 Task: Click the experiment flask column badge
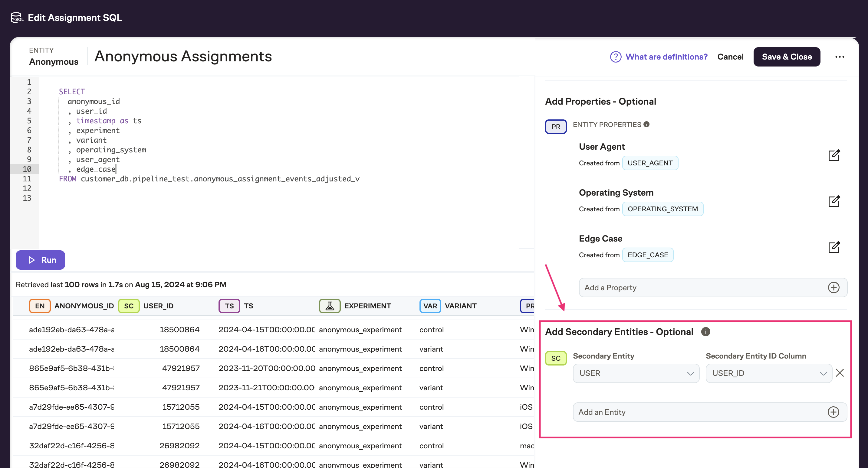(330, 306)
